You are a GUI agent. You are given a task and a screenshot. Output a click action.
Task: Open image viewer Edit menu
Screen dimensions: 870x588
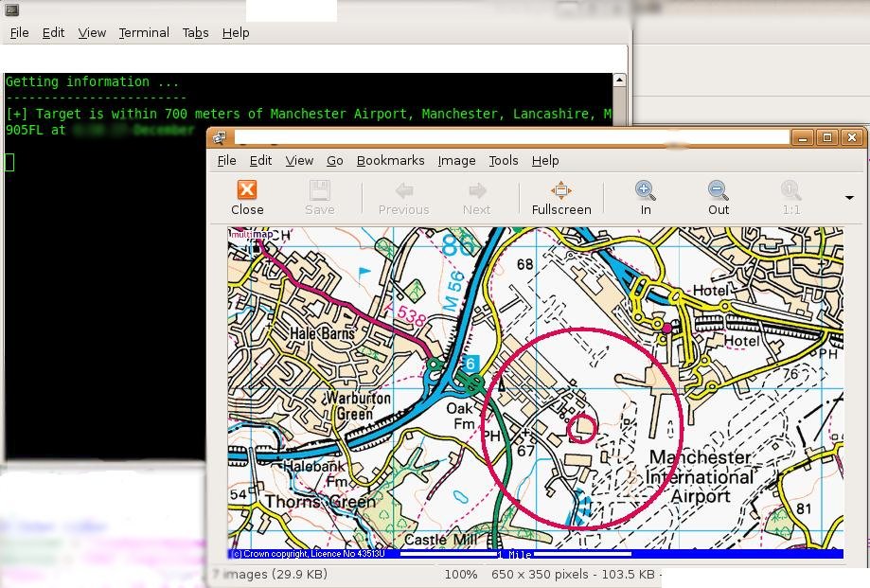coord(260,160)
